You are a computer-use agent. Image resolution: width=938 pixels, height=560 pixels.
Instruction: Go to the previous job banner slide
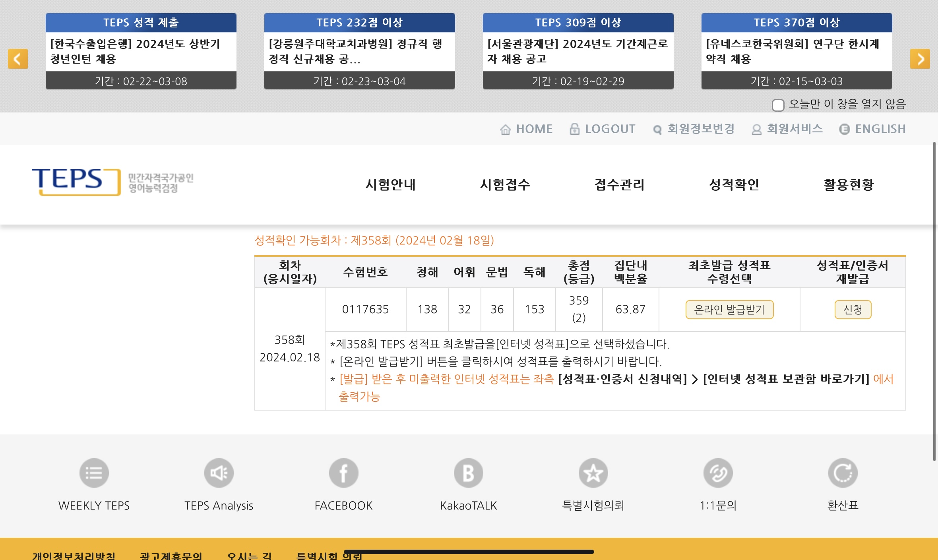(x=18, y=59)
